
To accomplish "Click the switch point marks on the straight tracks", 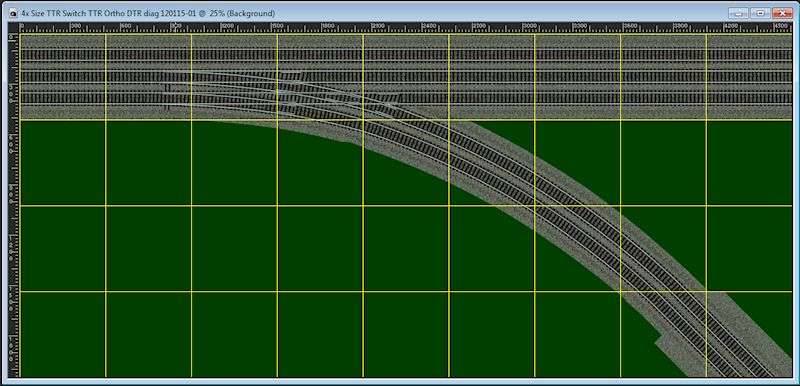I will [167, 97].
